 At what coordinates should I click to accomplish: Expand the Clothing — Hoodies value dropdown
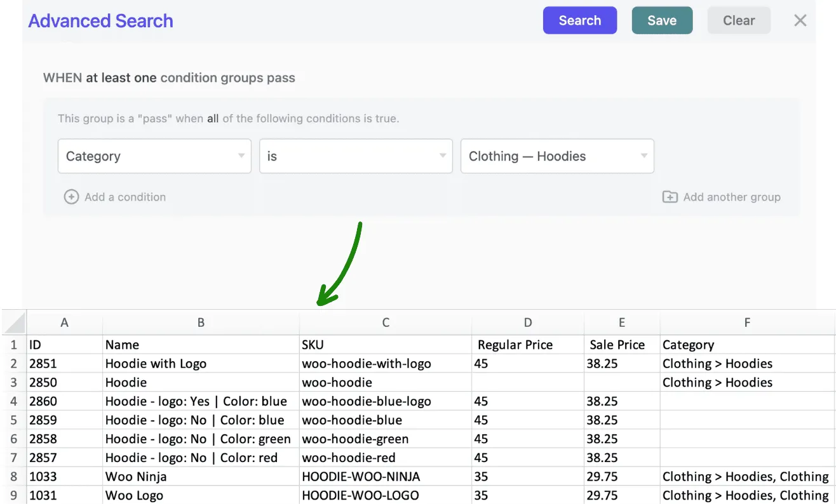(557, 156)
